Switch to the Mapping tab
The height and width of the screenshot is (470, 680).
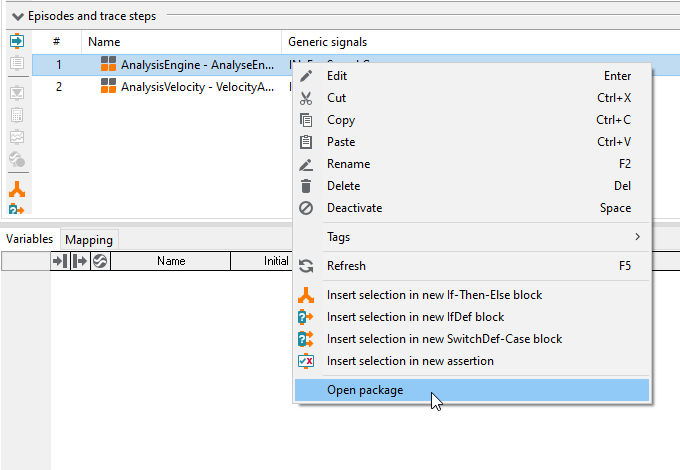[x=89, y=240]
